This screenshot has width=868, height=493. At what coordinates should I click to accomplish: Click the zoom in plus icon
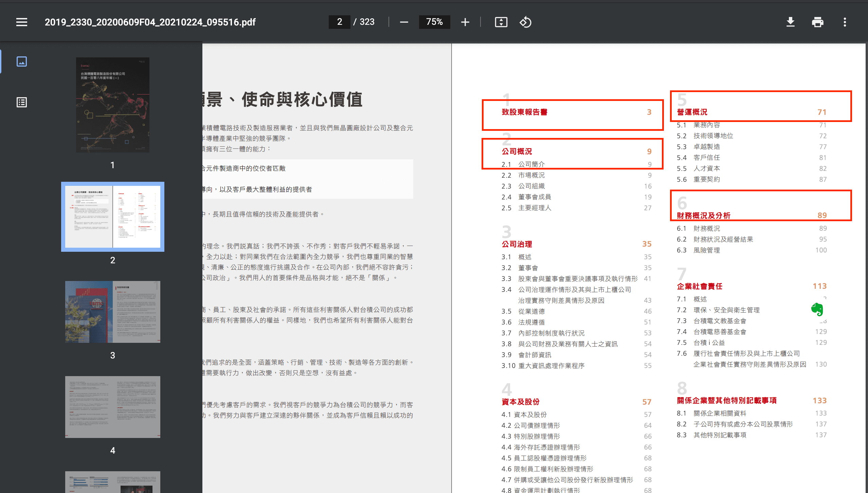click(x=465, y=22)
